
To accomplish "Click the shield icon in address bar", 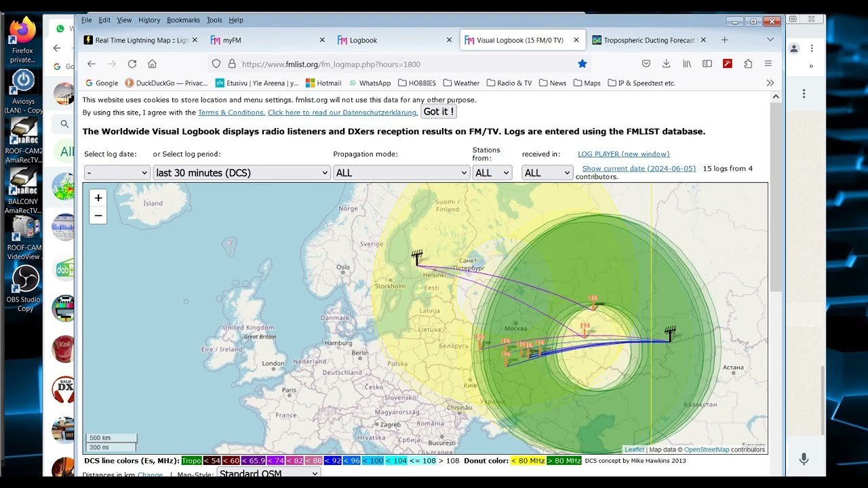I will click(216, 64).
